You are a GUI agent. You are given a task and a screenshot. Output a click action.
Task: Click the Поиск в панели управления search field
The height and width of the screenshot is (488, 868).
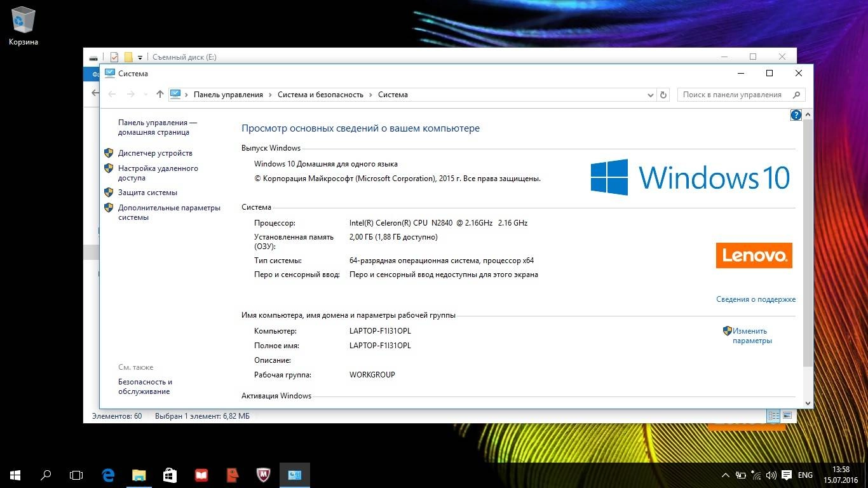click(x=741, y=95)
